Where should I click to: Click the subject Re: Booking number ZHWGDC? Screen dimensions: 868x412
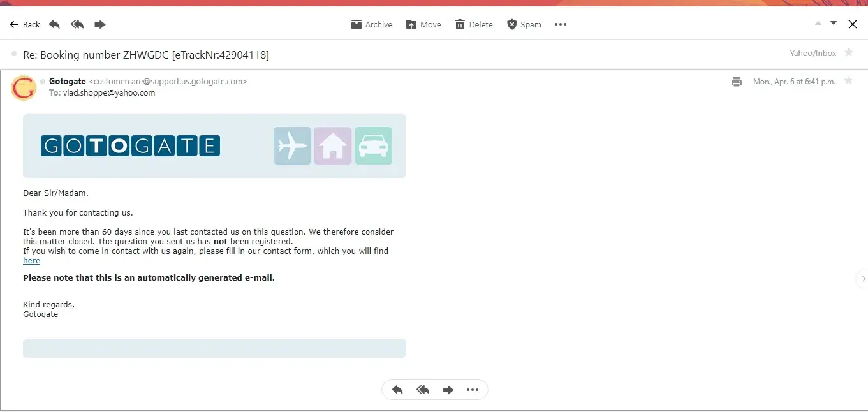146,55
